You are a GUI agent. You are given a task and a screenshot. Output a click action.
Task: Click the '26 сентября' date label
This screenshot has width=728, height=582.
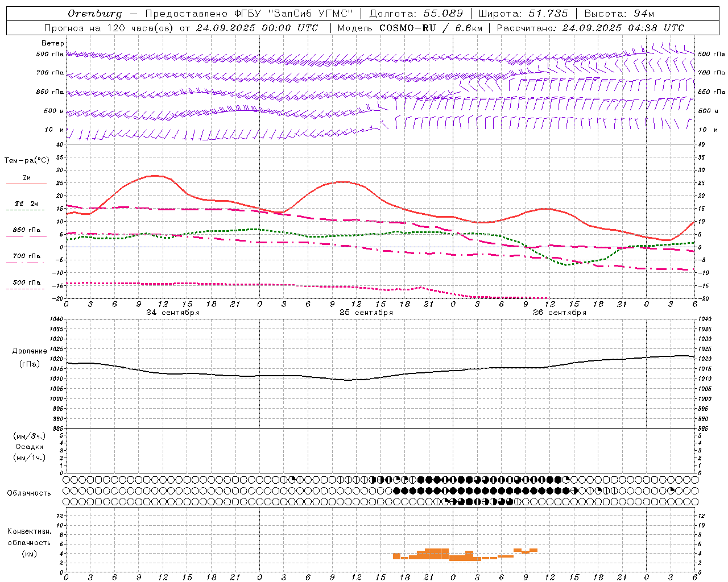click(560, 313)
